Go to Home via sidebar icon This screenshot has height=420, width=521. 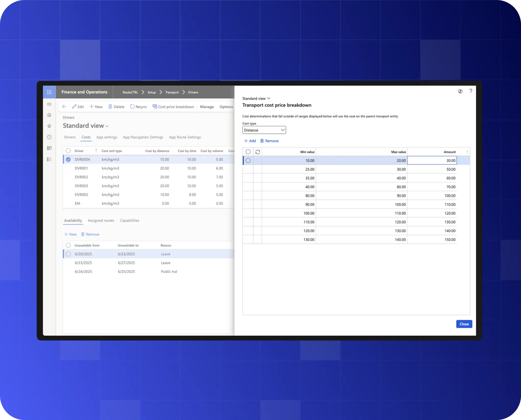pyautogui.click(x=49, y=115)
